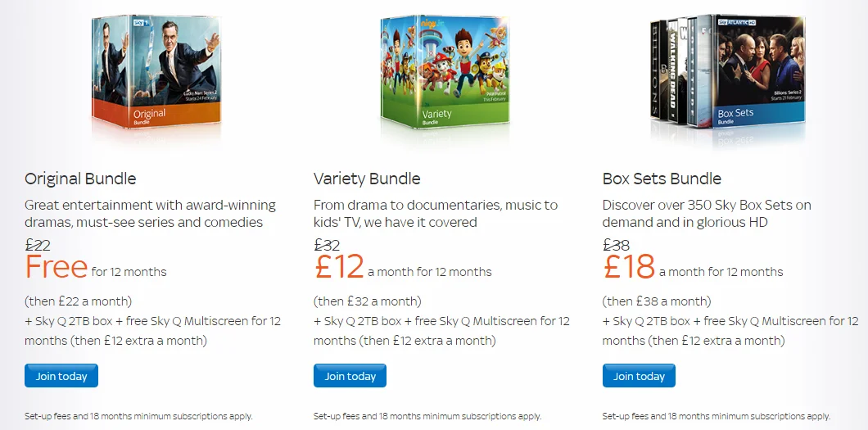Click the orange £18 price
The width and height of the screenshot is (868, 430).
pos(629,267)
